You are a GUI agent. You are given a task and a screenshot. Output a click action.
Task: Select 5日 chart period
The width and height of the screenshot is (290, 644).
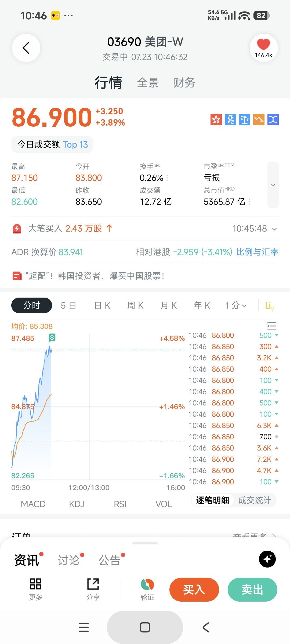point(68,305)
